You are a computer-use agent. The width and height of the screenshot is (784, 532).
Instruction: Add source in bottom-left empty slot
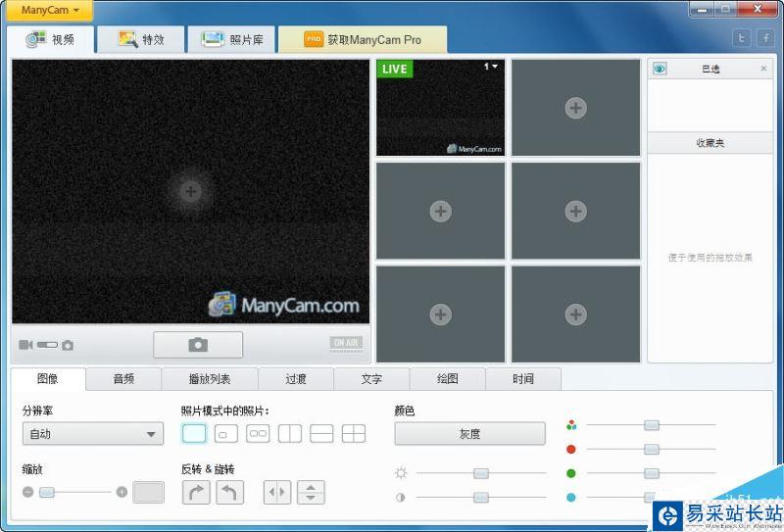[x=440, y=314]
